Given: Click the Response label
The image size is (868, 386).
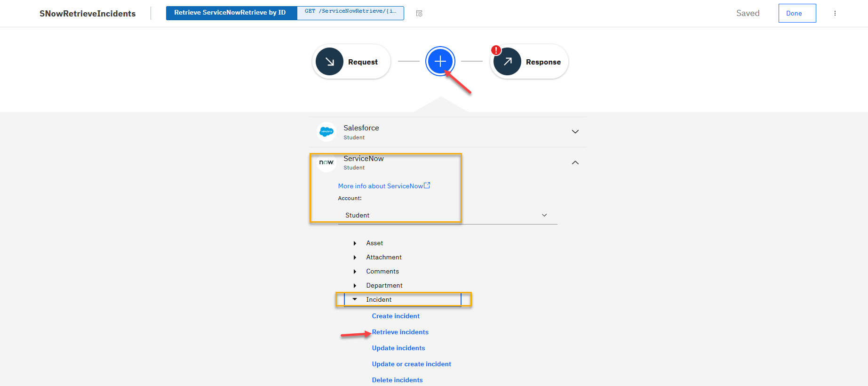Looking at the screenshot, I should tap(543, 62).
